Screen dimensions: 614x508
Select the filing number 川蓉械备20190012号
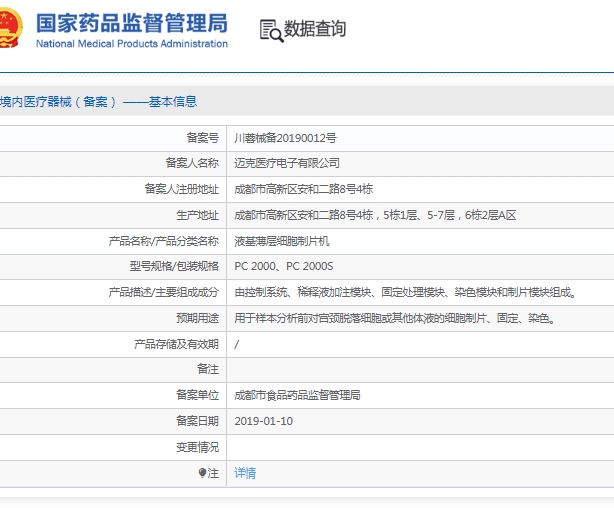point(285,138)
